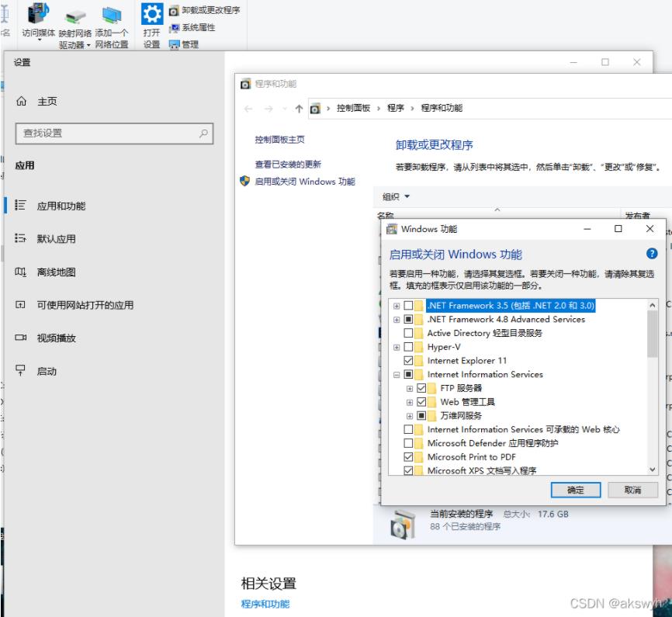The height and width of the screenshot is (617, 672).
Task: Open the 查看已安装的更新 link
Action: click(288, 165)
